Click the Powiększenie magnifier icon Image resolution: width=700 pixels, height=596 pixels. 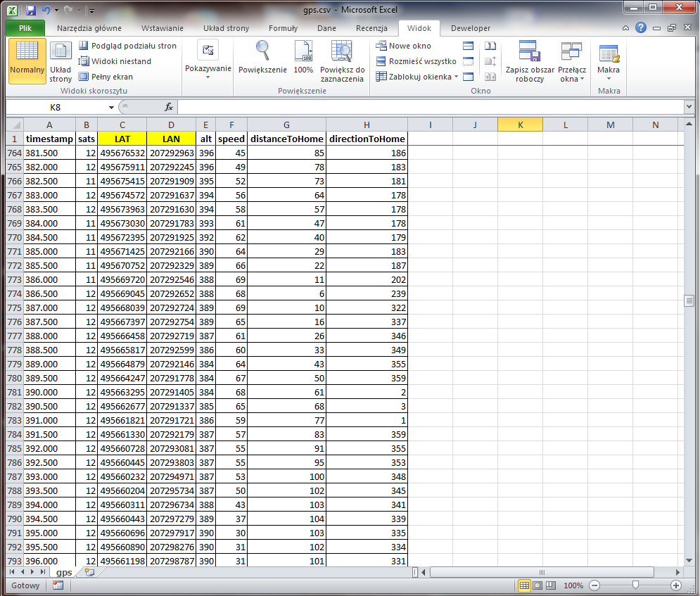click(262, 51)
